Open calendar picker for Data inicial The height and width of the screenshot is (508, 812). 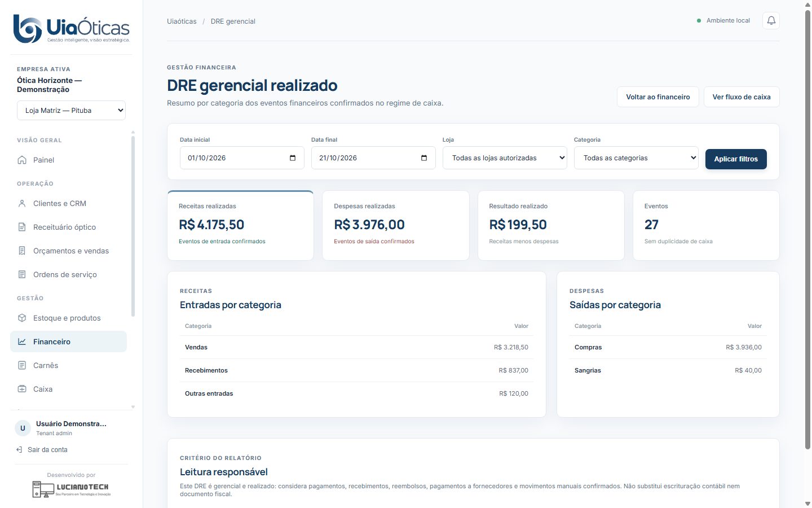293,158
